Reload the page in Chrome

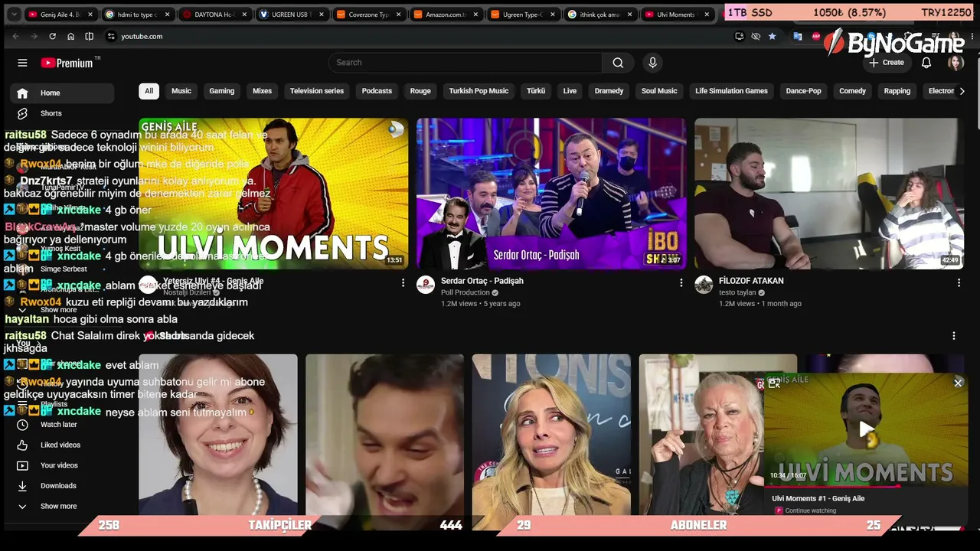[52, 36]
